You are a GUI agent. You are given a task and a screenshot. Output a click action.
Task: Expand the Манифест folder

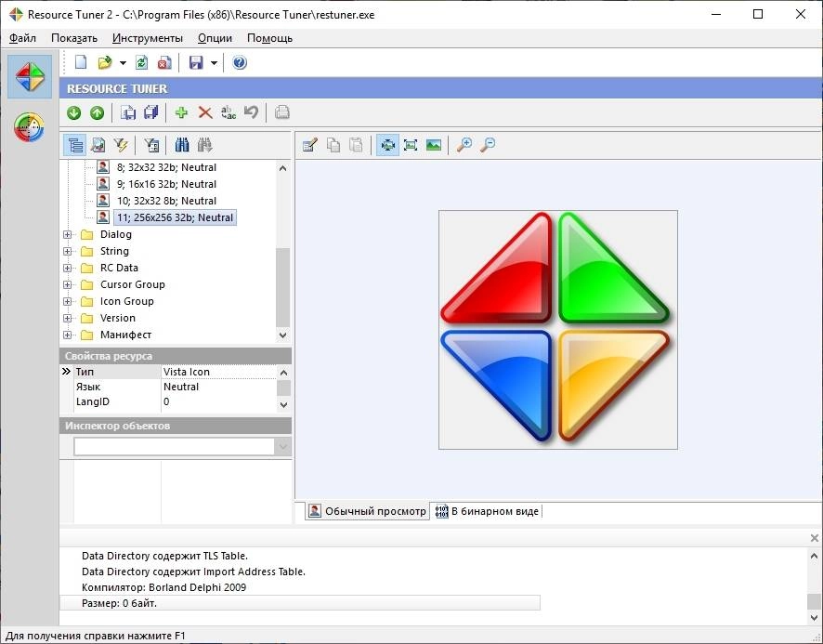pos(67,335)
